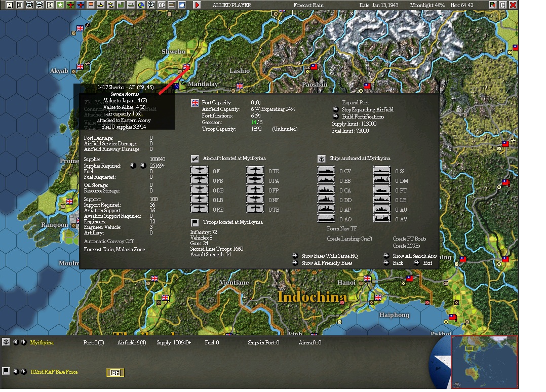546x392 pixels.
Task: Click the transport aircraft icon beside 0 TR
Action: tap(255, 171)
